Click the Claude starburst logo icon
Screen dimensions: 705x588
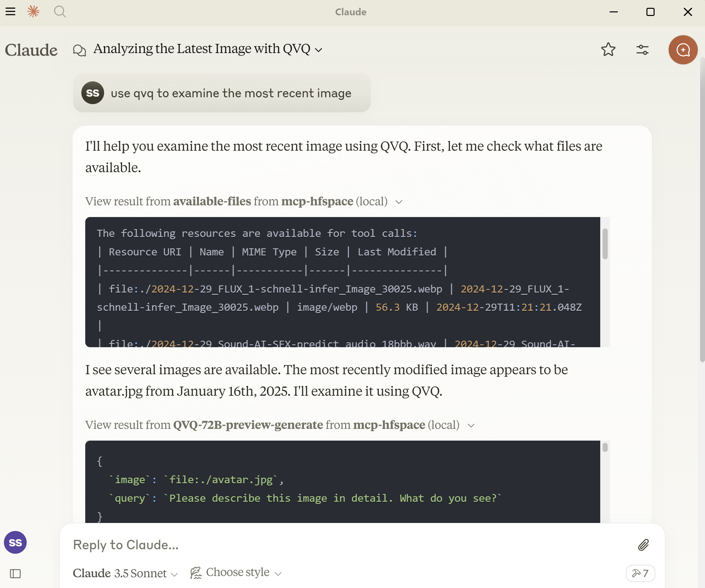coord(33,12)
